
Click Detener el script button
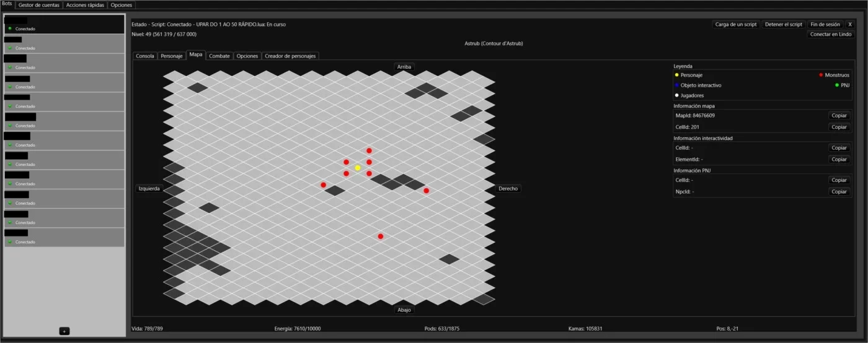[784, 24]
